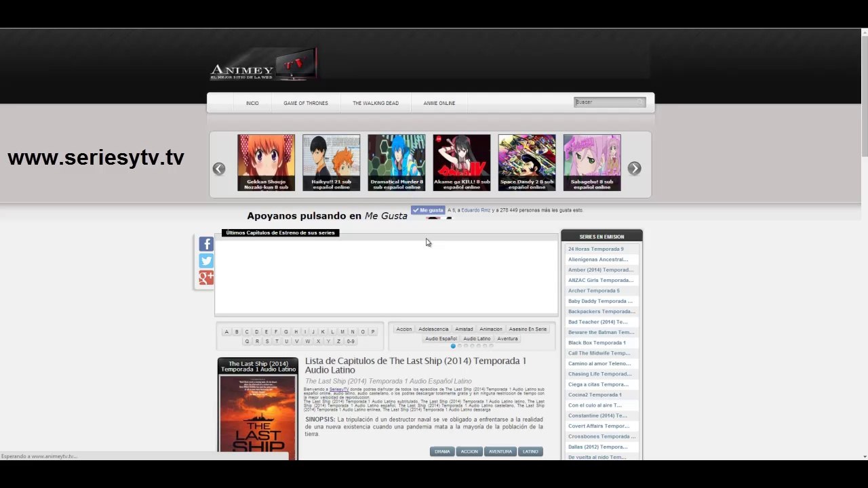Open Cocina2 Temporada 1 link
Image resolution: width=868 pixels, height=488 pixels.
(x=595, y=395)
